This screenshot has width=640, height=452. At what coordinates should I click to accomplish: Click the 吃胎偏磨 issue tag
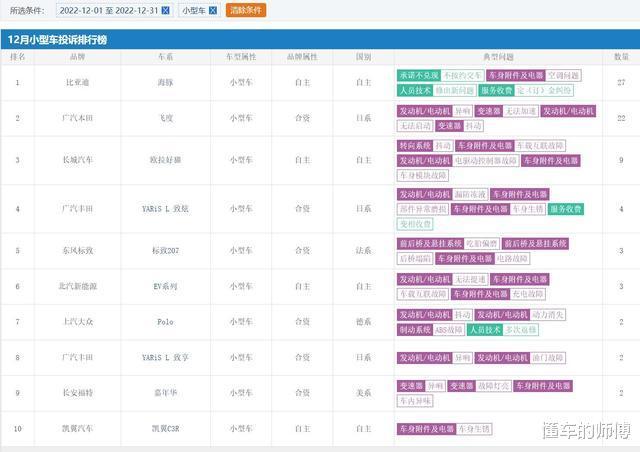point(482,244)
